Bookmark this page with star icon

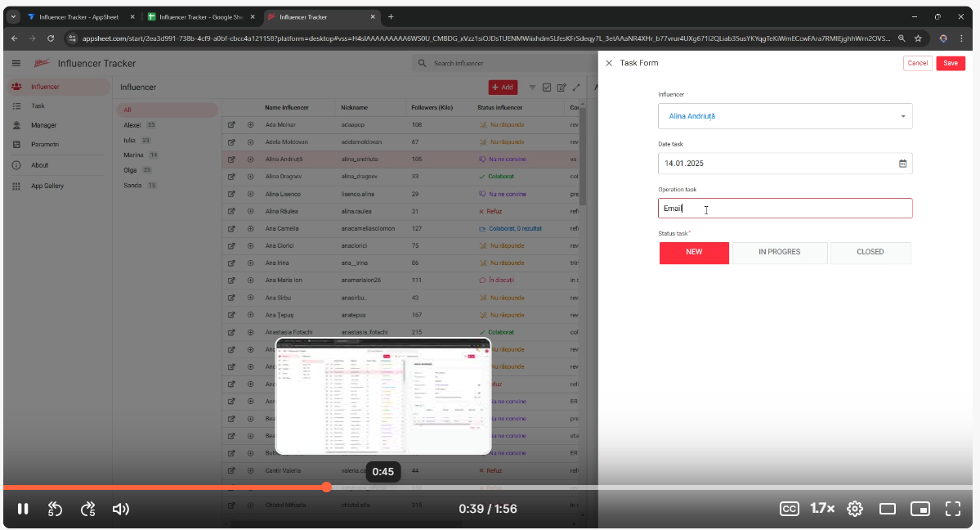[x=918, y=38]
